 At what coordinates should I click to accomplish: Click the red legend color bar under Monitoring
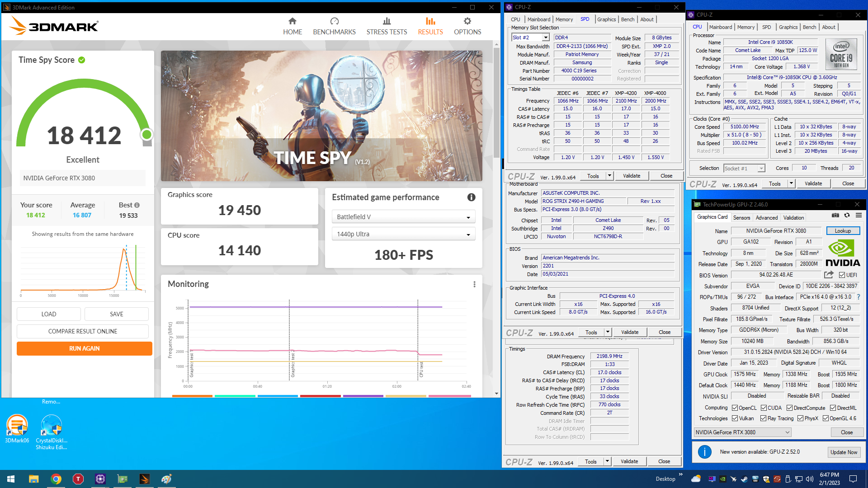click(321, 396)
